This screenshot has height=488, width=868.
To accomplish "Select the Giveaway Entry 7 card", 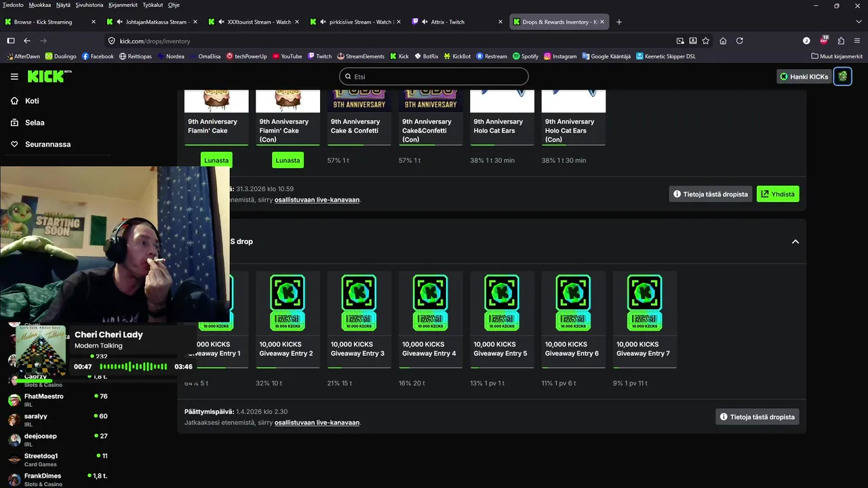I will tap(645, 319).
